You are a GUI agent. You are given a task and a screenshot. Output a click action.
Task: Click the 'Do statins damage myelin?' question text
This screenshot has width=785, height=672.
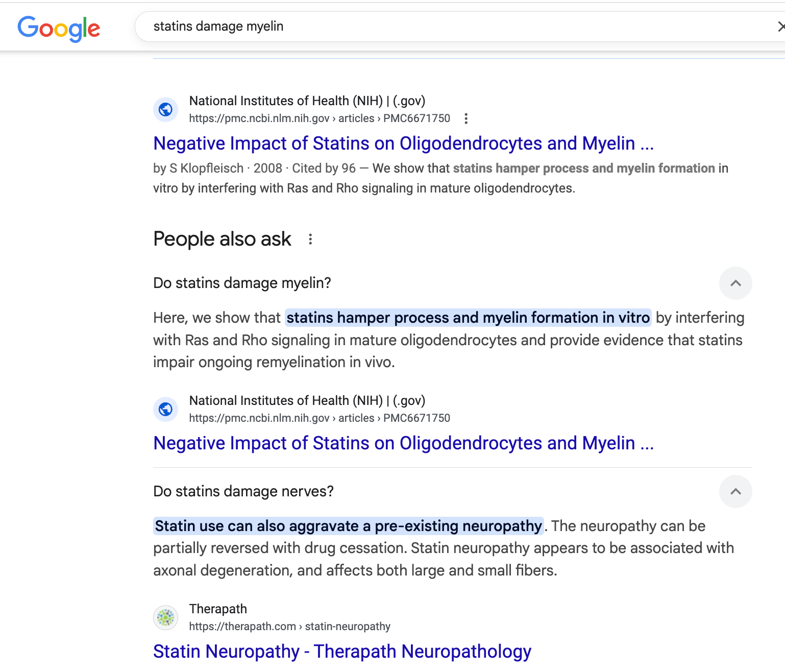pyautogui.click(x=242, y=283)
